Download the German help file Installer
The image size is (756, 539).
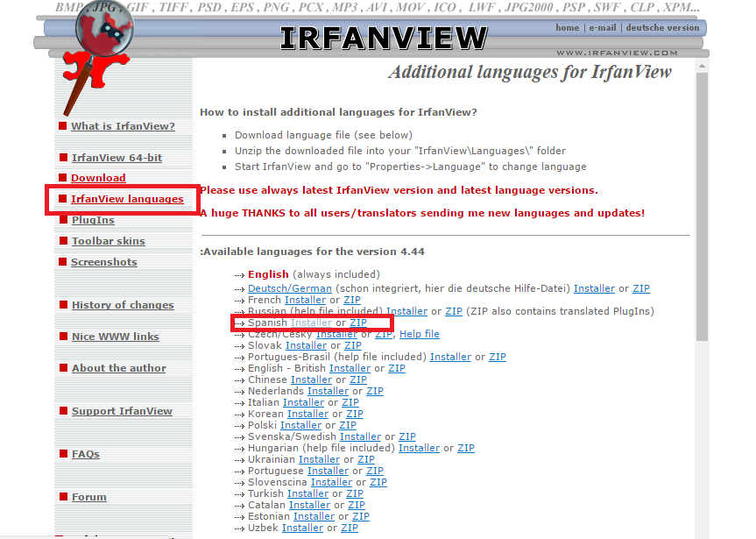click(x=594, y=288)
